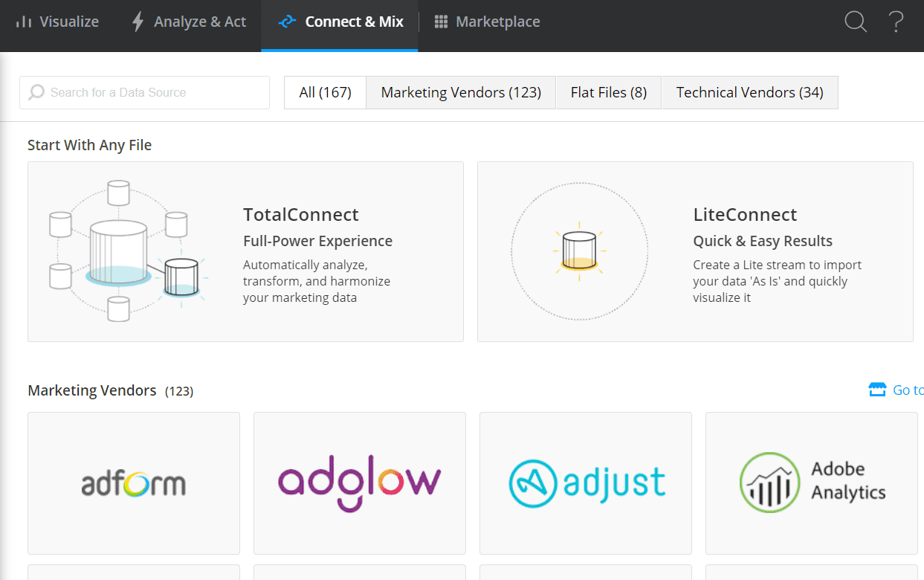Switch to the Visualize tab

57,22
